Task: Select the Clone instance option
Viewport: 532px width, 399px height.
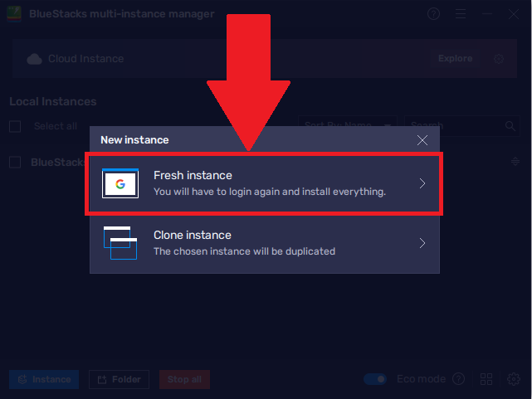Action: 264,243
